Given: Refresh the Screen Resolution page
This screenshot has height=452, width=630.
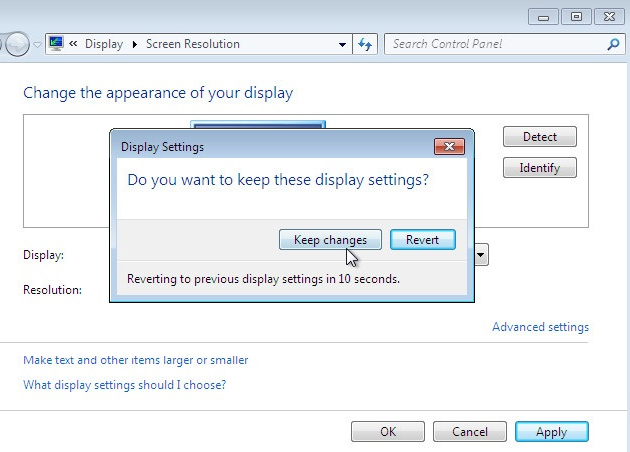Looking at the screenshot, I should coord(365,44).
